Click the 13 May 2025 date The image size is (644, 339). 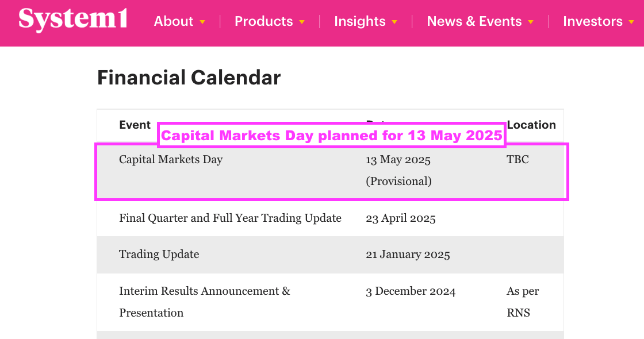[398, 160]
